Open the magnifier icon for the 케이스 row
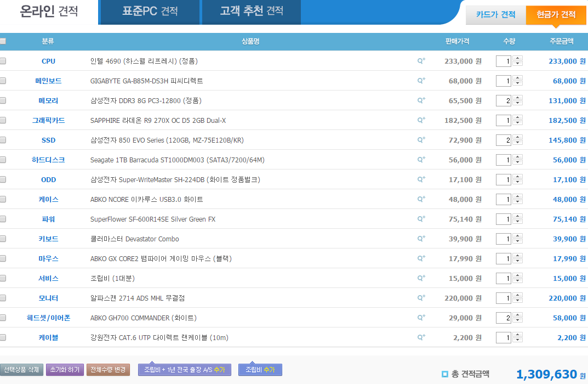 (x=421, y=199)
